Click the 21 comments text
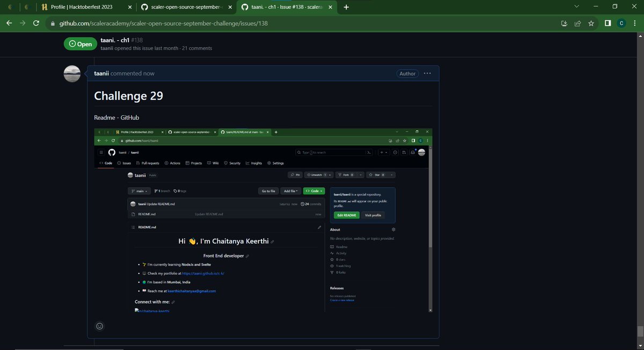 [197, 48]
